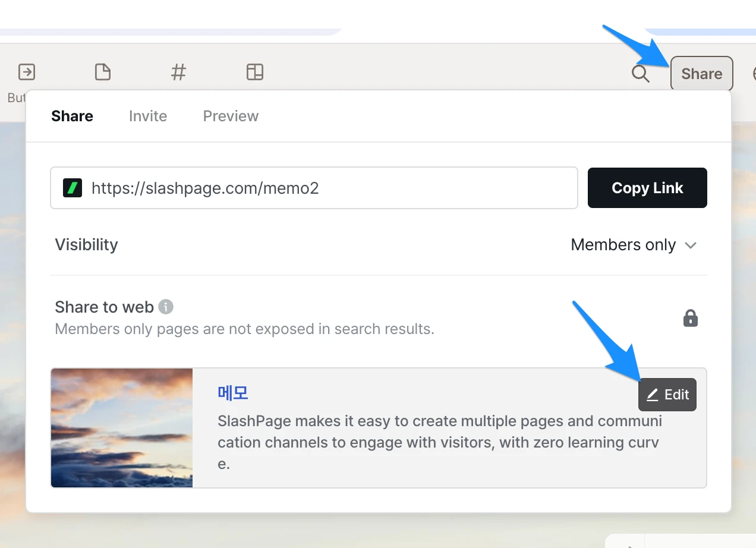This screenshot has height=548, width=756.
Task: Expand the Members only visibility dropdown
Action: click(633, 245)
